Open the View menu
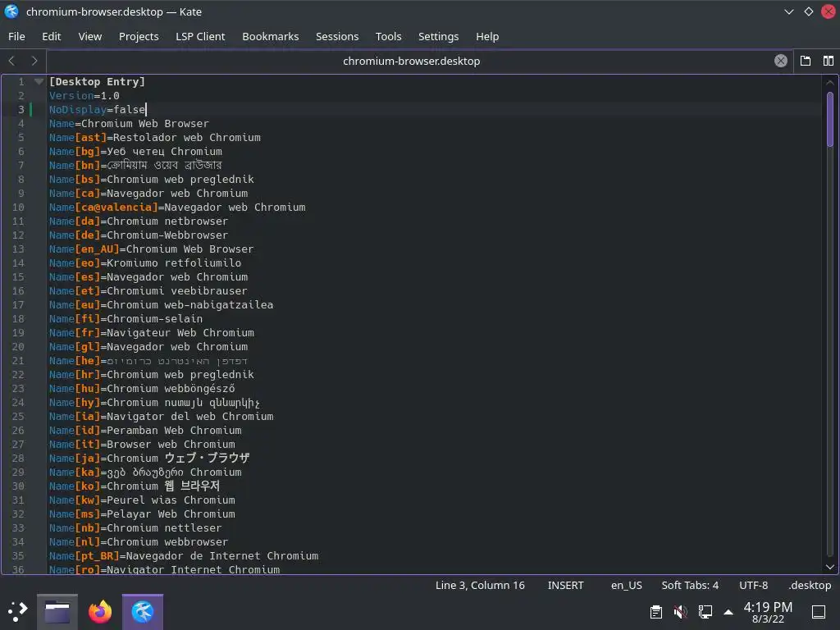The image size is (840, 630). click(x=90, y=36)
